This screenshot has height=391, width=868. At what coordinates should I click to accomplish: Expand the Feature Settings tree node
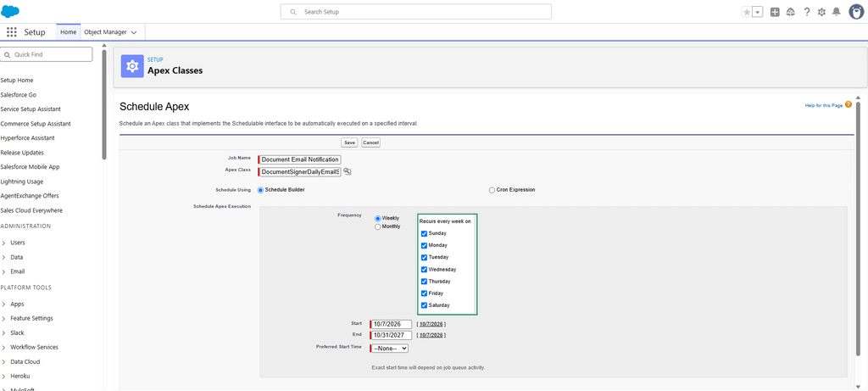coord(4,319)
